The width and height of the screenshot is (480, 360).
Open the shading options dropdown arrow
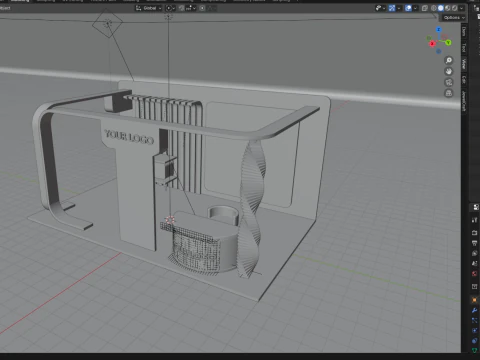pos(462,8)
